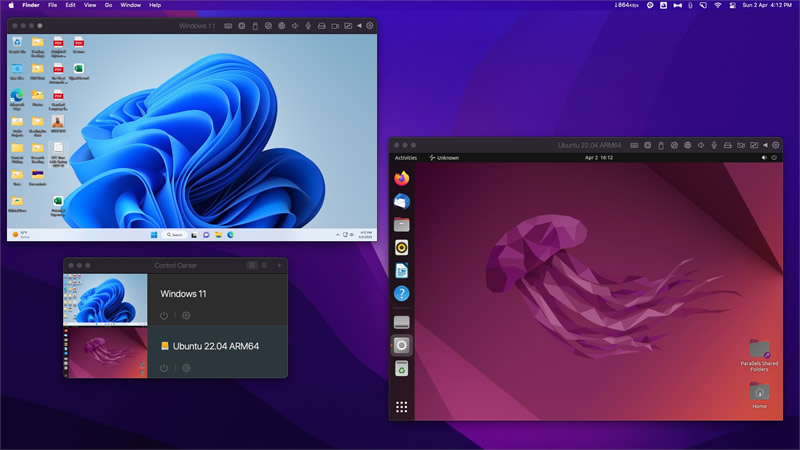Open Ubuntu clock Apr 2 16:12 menu
This screenshot has height=450, width=800.
click(599, 158)
